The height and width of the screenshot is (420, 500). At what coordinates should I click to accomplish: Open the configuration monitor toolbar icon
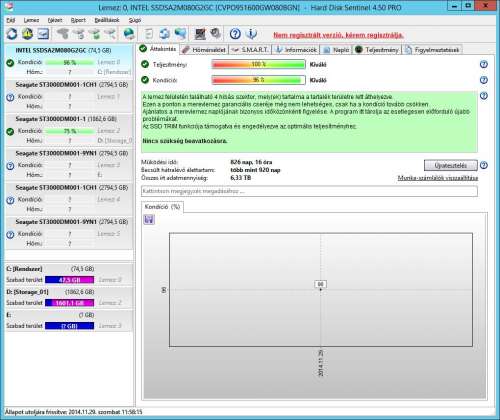pos(200,34)
